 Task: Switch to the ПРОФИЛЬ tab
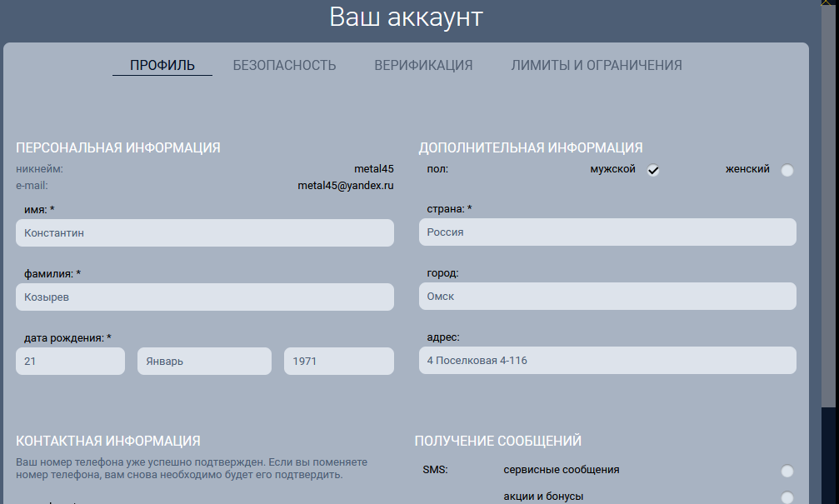pyautogui.click(x=162, y=65)
